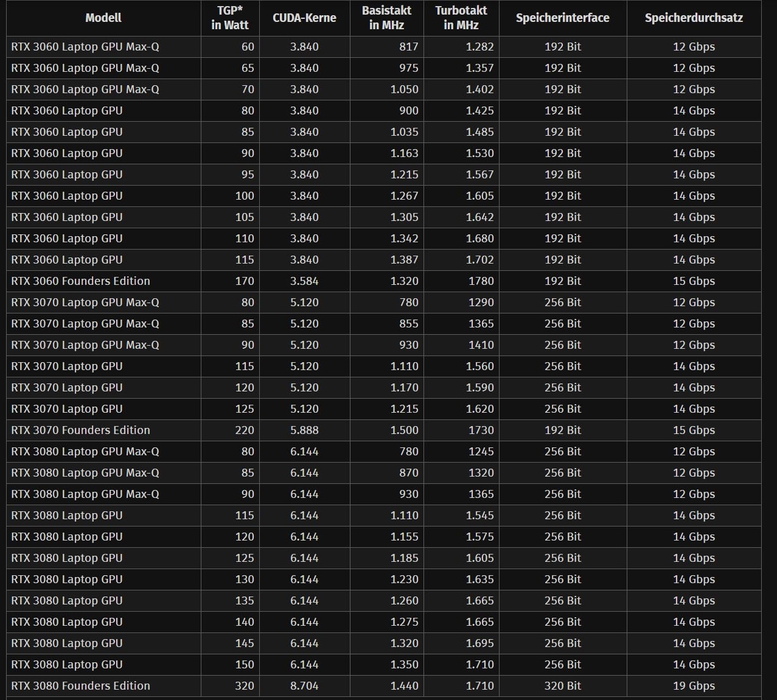Select the 3.584 CUDA cores cell

(304, 281)
